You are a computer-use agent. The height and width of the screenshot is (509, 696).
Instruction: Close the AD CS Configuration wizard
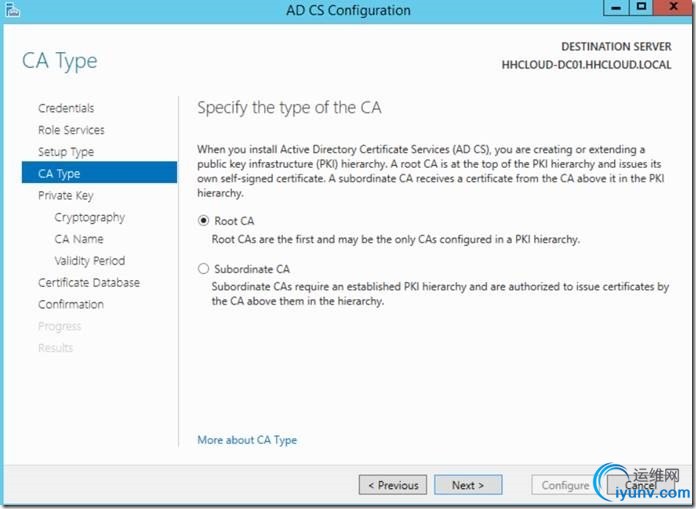coord(673,8)
